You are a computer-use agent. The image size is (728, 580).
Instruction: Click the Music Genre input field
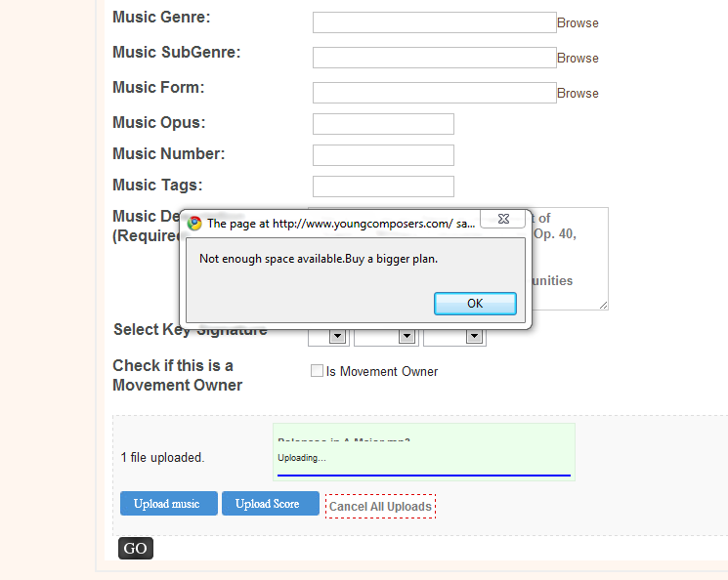tap(435, 22)
